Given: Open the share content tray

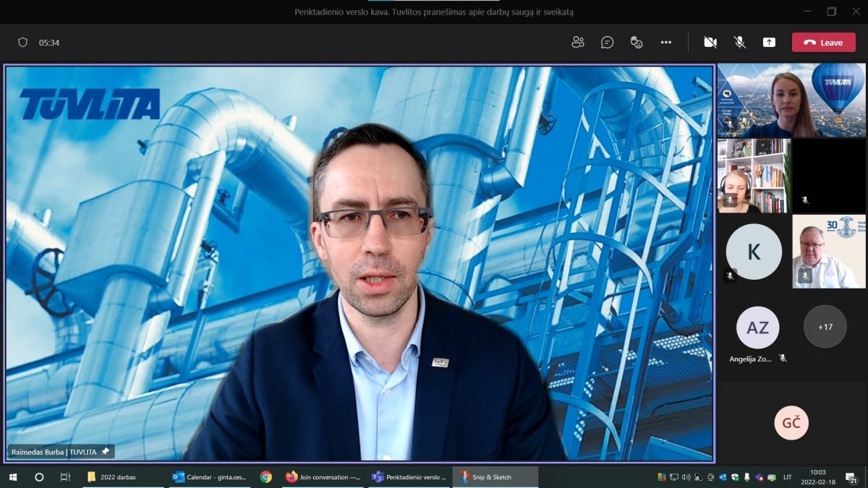Looking at the screenshot, I should 769,43.
